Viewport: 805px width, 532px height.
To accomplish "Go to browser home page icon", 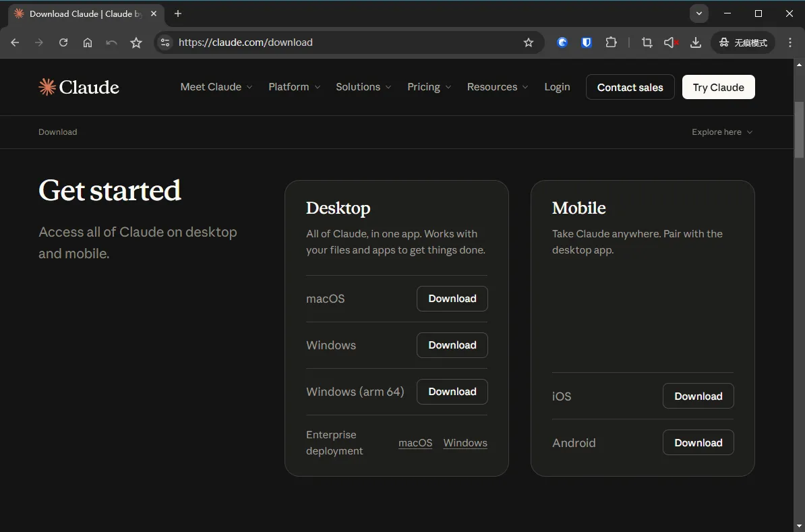I will click(x=88, y=42).
